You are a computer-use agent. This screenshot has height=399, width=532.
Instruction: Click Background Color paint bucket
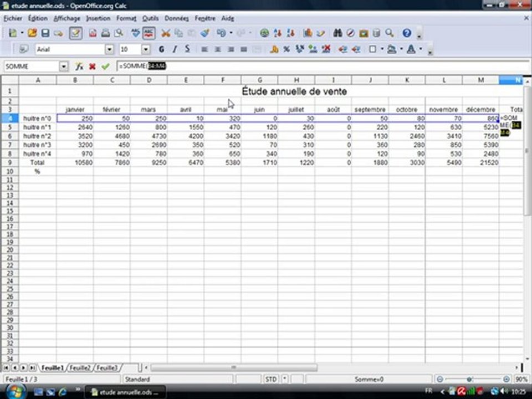point(392,49)
